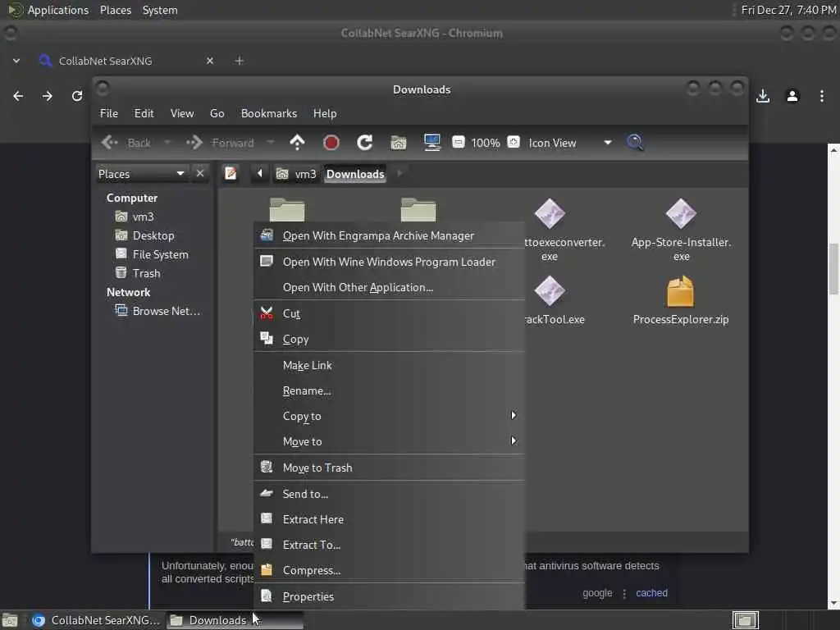Open Icon View mode dropdown

(570, 143)
